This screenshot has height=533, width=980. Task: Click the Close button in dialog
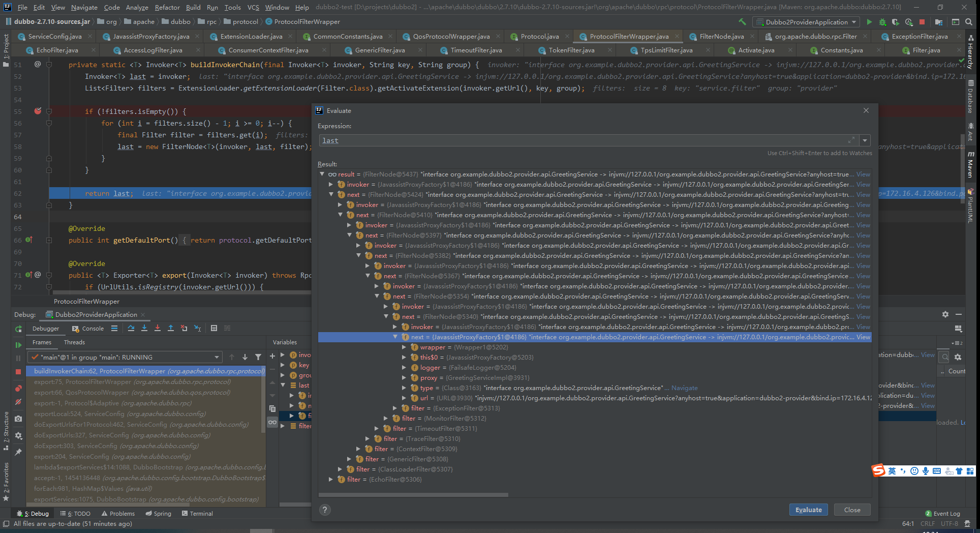point(852,510)
